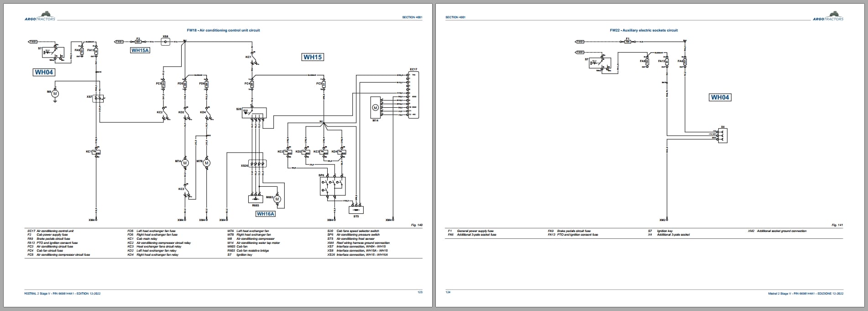Click the SP6 pressure switch block
Viewport: 868px width, 311px height.
[x=332, y=186]
